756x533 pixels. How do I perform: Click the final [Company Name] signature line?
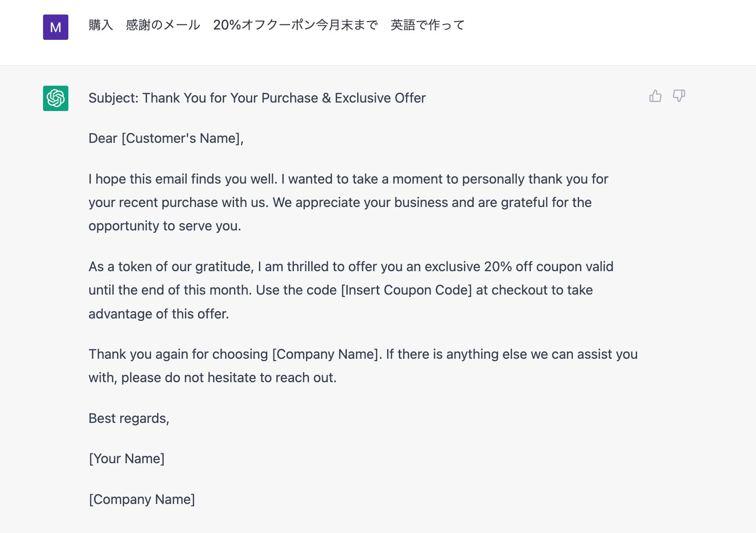click(x=142, y=499)
